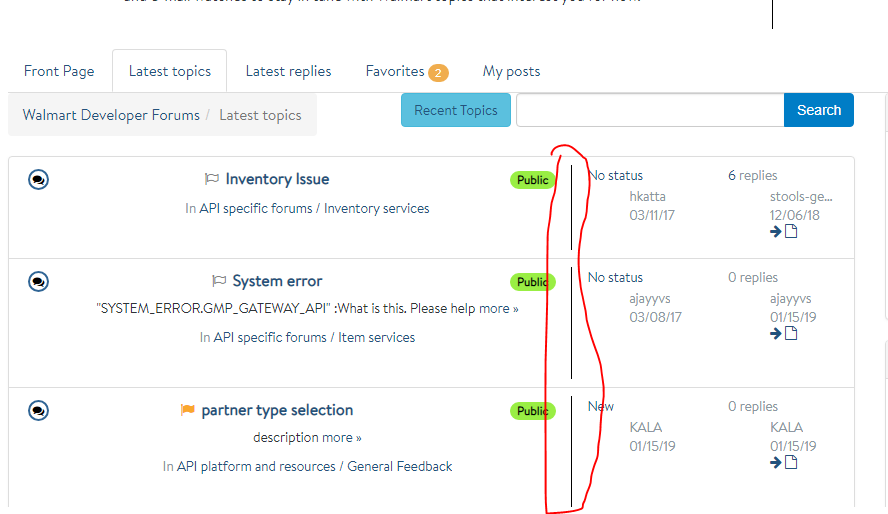The image size is (888, 514).
Task: Click '6 replies' text
Action: point(753,175)
